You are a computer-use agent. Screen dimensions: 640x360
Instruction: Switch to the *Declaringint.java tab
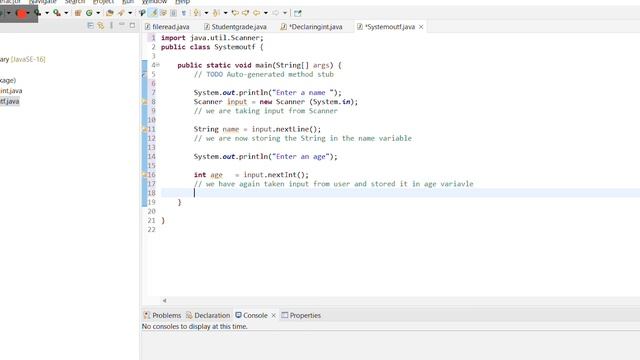pyautogui.click(x=312, y=27)
